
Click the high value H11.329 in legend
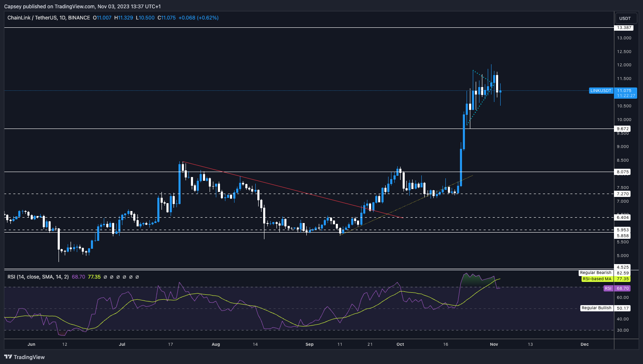pos(124,18)
